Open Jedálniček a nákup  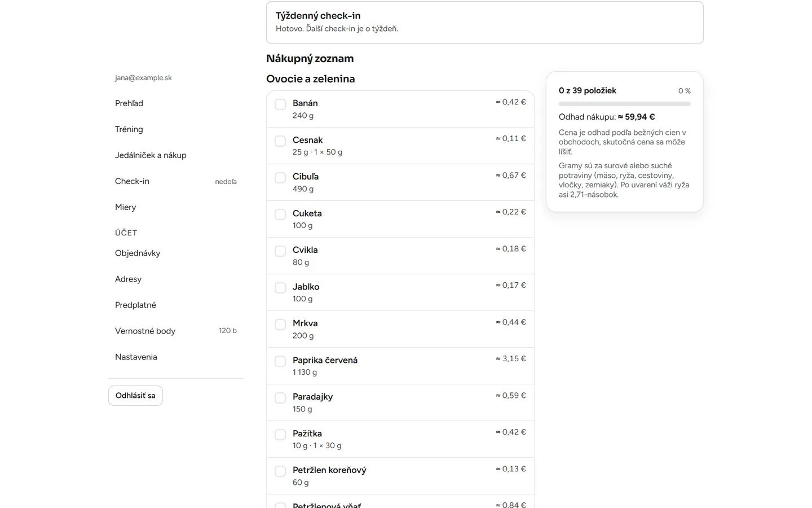click(176, 155)
